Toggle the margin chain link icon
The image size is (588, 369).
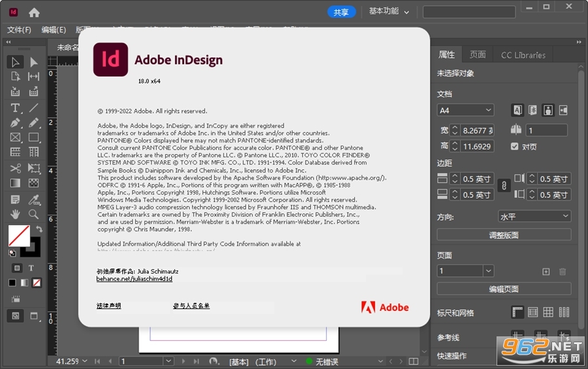[x=504, y=186]
